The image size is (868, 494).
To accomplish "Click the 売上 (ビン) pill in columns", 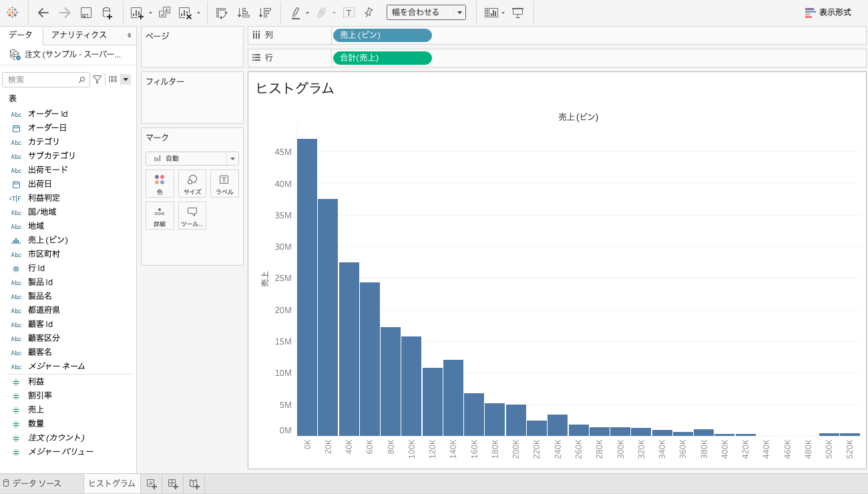I will [x=382, y=35].
